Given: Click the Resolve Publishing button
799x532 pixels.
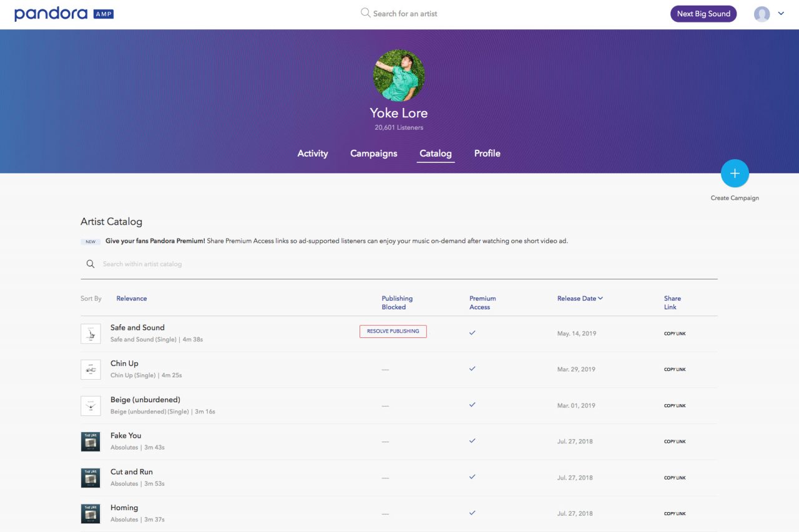Looking at the screenshot, I should [393, 331].
